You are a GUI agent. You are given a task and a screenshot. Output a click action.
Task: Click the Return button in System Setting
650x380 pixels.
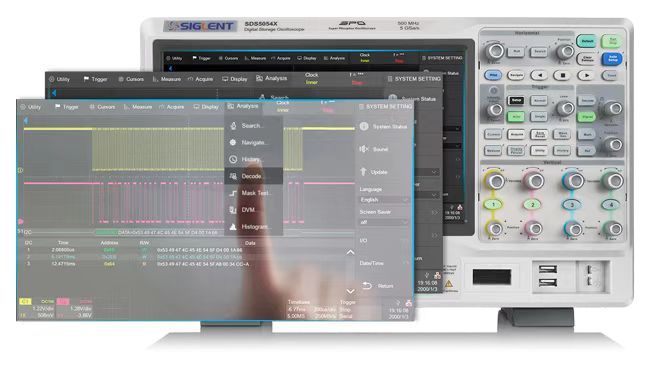tap(378, 286)
